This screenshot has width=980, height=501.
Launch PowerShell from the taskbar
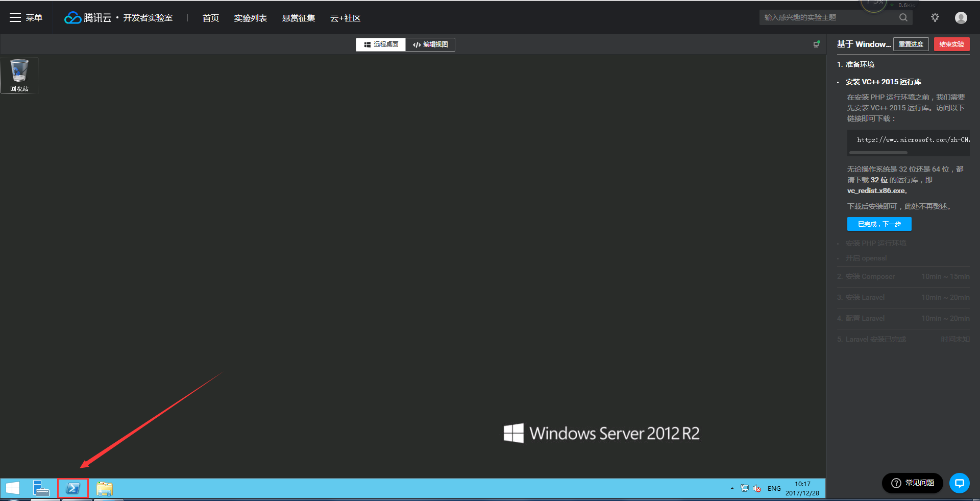(73, 488)
